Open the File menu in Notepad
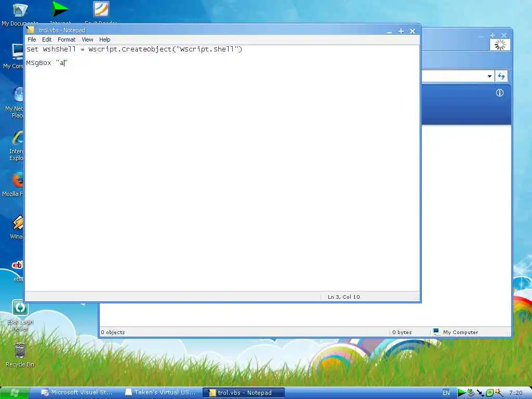 point(32,39)
